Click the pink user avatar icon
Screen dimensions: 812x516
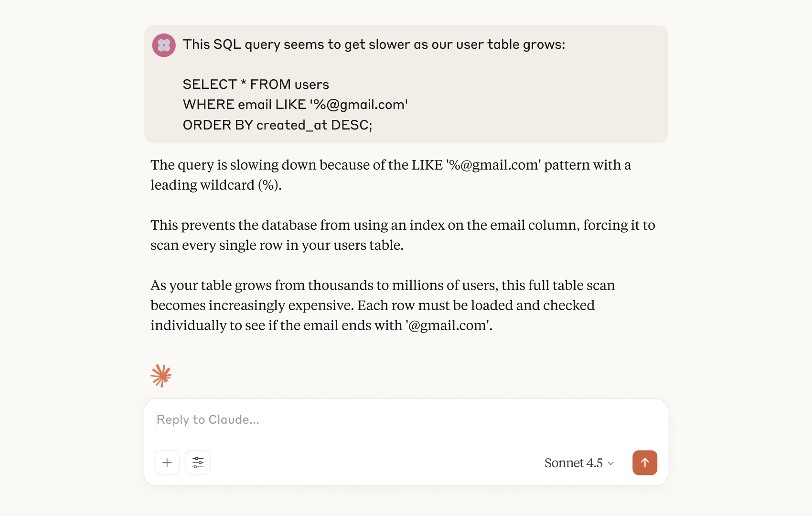164,45
